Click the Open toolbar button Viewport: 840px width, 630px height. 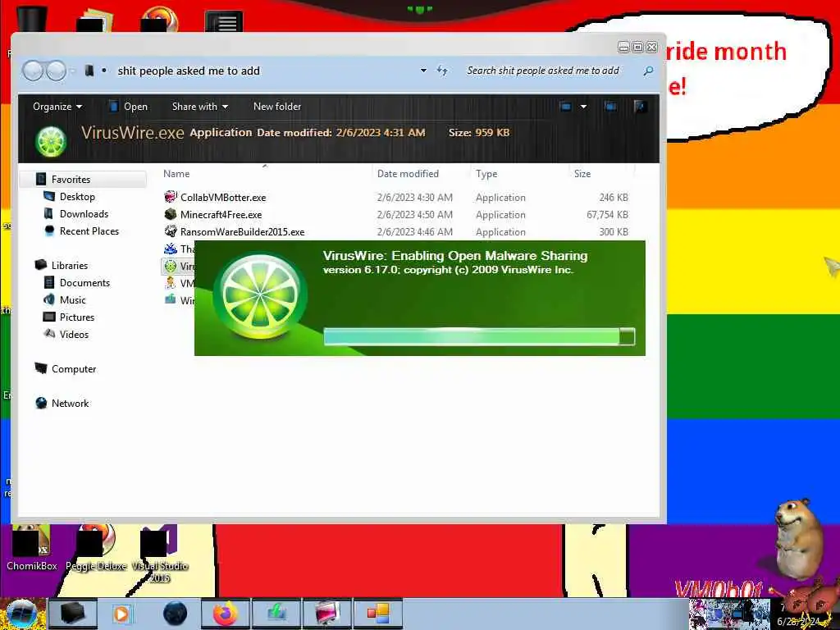click(129, 107)
